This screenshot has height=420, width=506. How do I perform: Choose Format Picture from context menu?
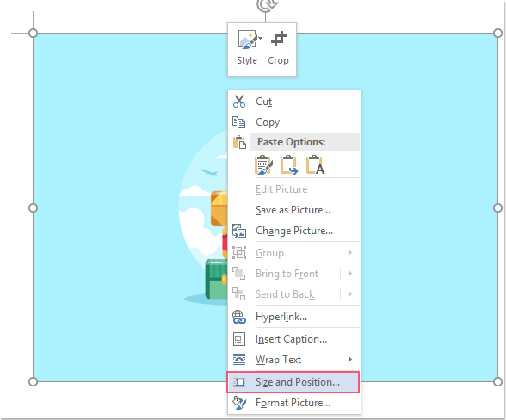293,403
